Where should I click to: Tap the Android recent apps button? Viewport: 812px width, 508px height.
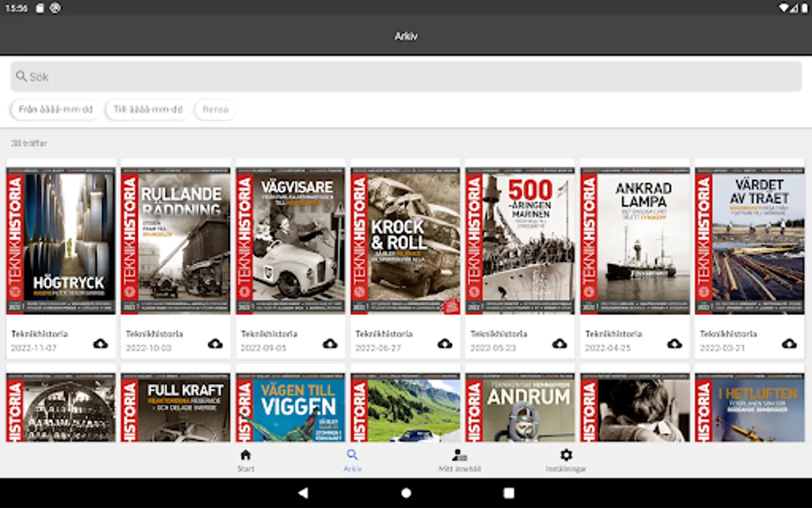point(509,493)
